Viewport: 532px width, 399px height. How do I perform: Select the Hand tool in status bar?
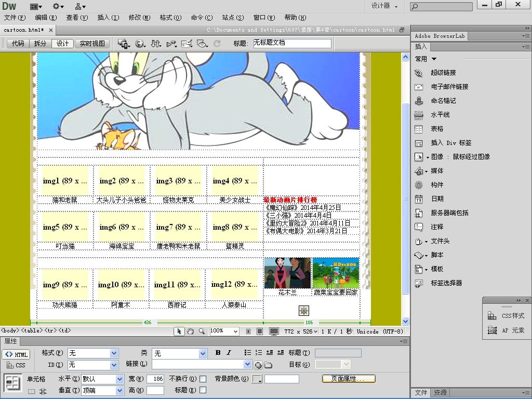(190, 331)
